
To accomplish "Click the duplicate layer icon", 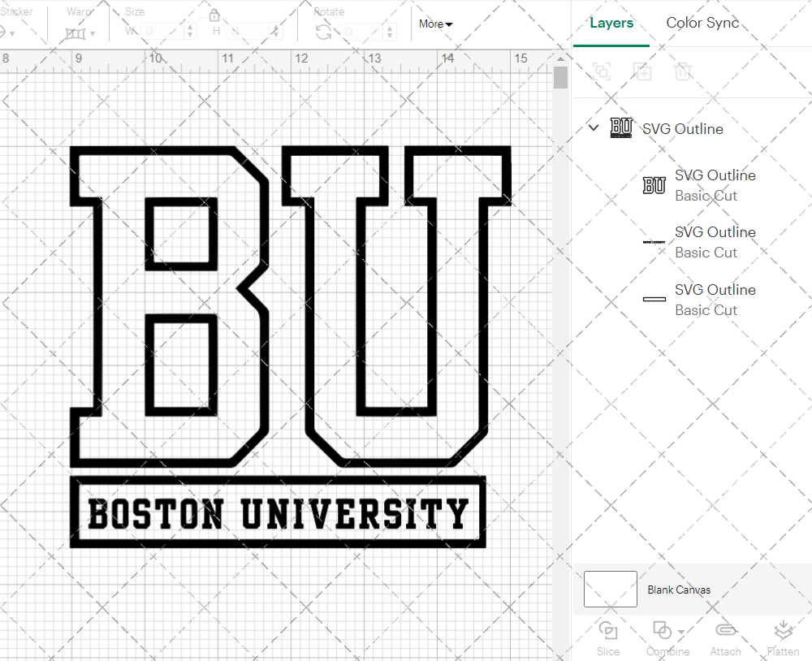I will point(642,71).
